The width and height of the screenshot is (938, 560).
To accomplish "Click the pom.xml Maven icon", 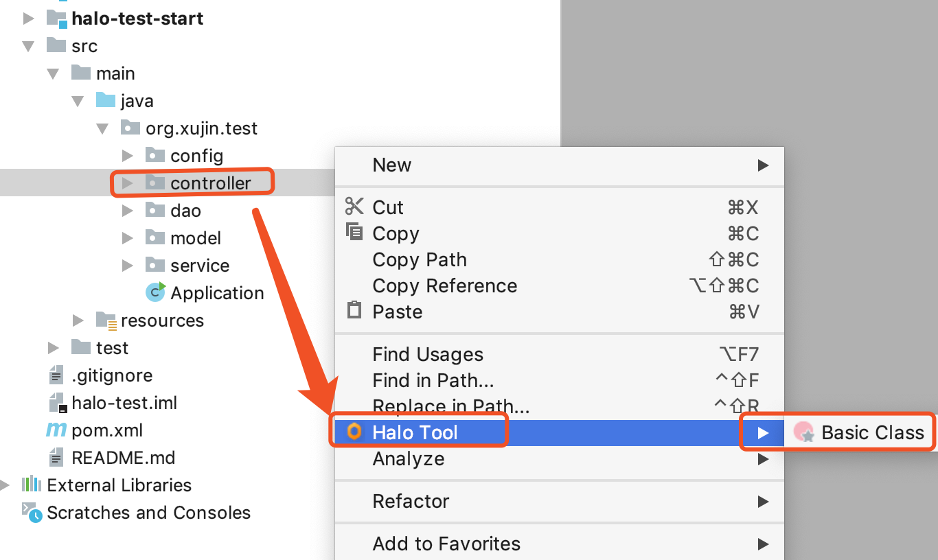I will 56,430.
